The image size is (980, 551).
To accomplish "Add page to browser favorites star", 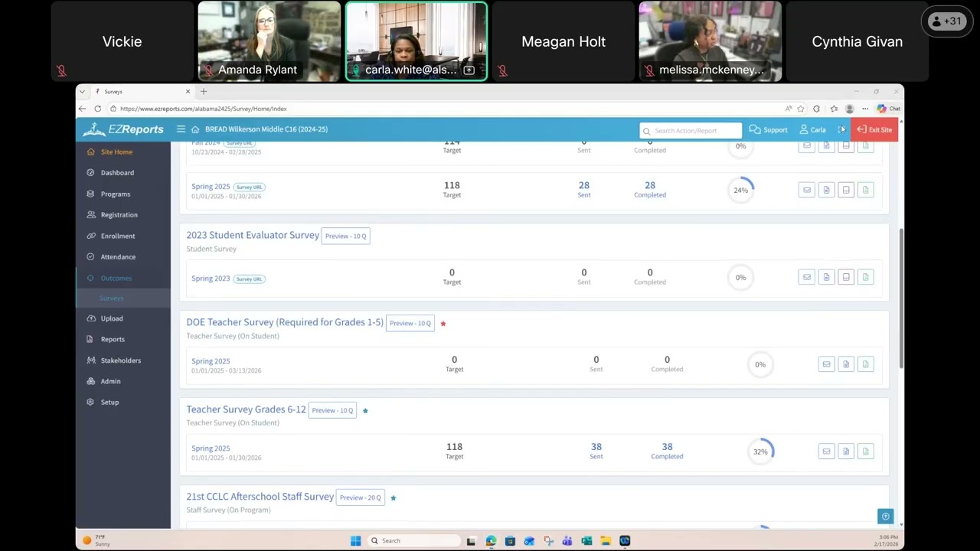I will pos(801,109).
